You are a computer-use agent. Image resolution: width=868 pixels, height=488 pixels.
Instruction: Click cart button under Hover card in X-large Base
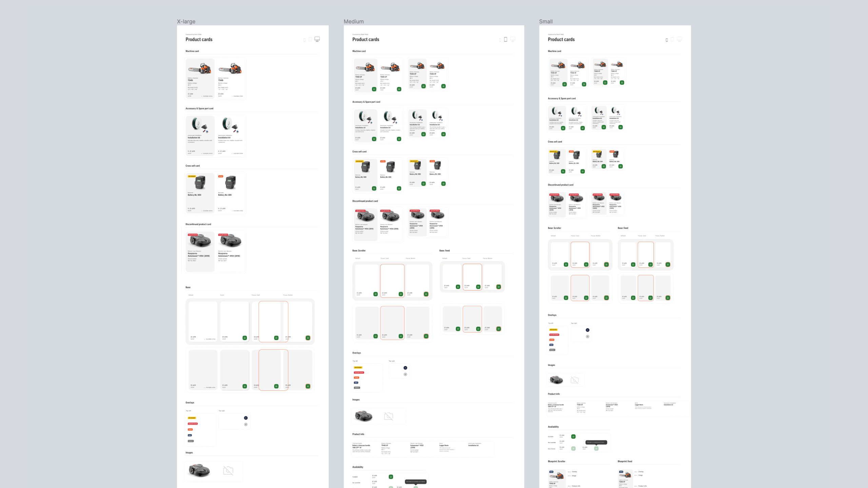click(245, 338)
